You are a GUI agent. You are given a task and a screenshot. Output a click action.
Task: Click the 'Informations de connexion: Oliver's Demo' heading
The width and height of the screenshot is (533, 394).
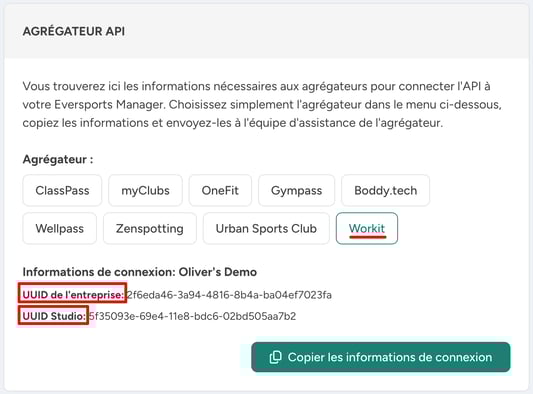[x=140, y=272]
